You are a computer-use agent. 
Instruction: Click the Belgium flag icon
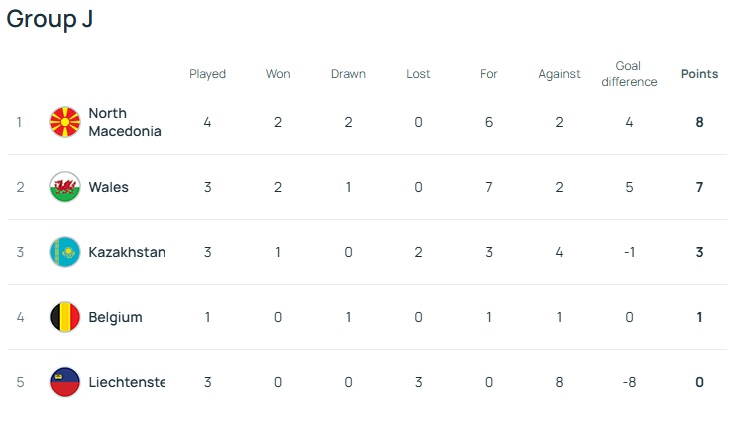(x=65, y=317)
